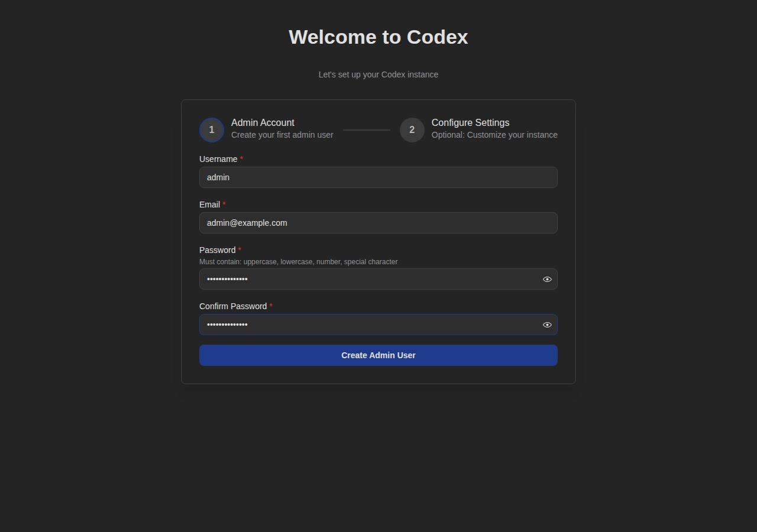Click the Password label
This screenshot has width=757, height=532.
pos(218,250)
